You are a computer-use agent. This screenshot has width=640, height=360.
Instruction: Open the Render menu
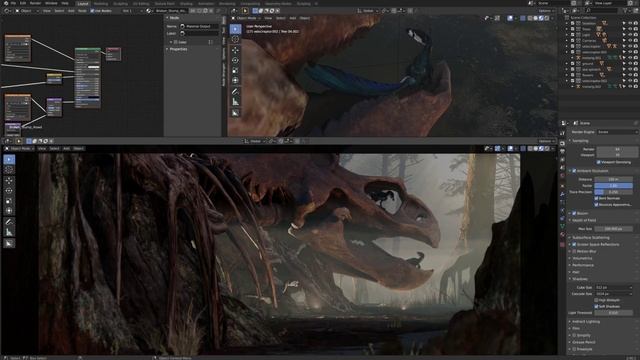click(x=36, y=3)
